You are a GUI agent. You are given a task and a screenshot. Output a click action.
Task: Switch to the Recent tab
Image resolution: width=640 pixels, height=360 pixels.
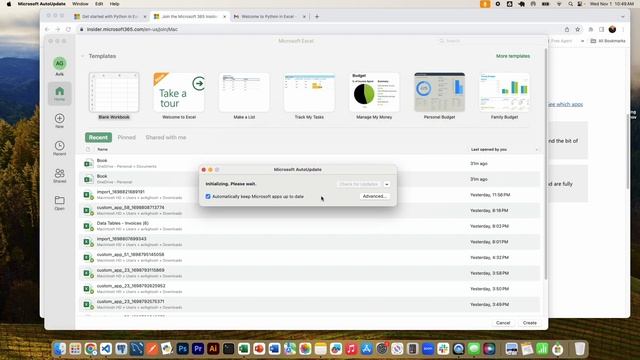pos(98,138)
